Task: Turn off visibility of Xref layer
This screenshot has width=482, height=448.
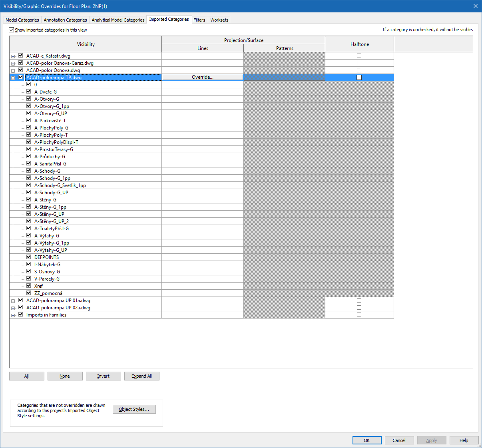Action: [x=29, y=286]
